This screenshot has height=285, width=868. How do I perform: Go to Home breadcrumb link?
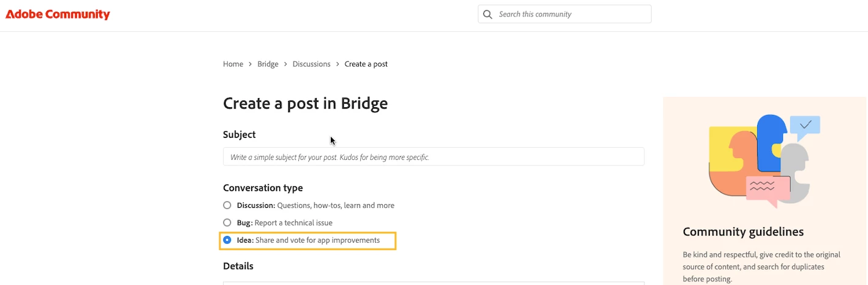click(233, 64)
